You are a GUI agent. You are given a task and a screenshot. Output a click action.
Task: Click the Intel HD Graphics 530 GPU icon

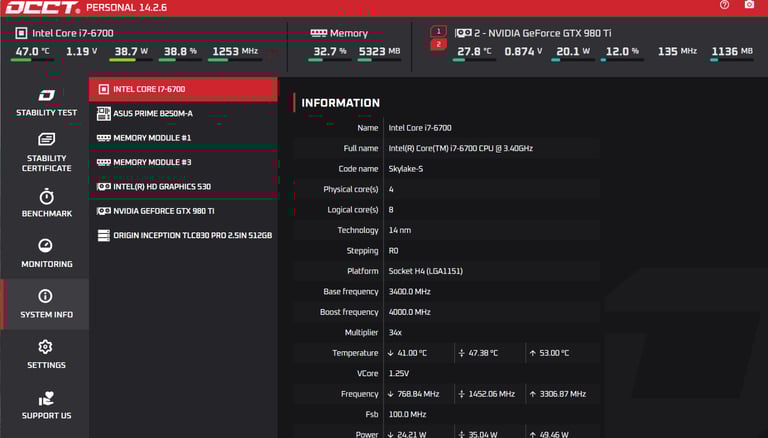(x=103, y=187)
